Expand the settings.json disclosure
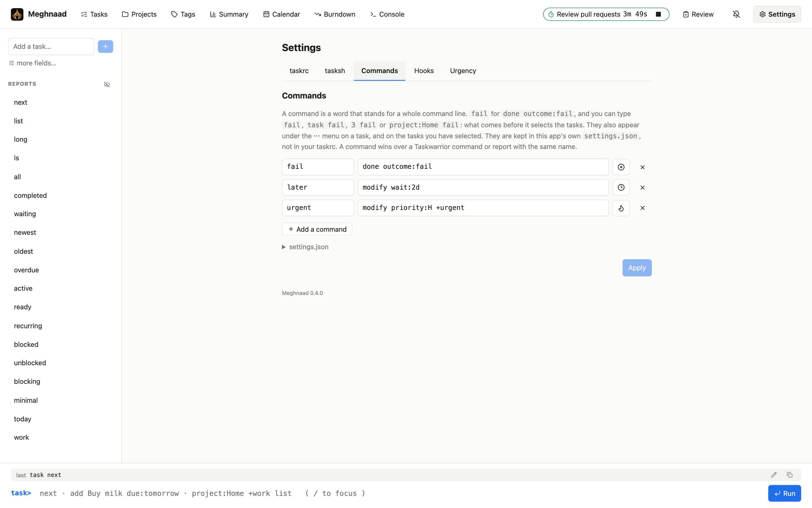This screenshot has height=508, width=812. click(305, 247)
